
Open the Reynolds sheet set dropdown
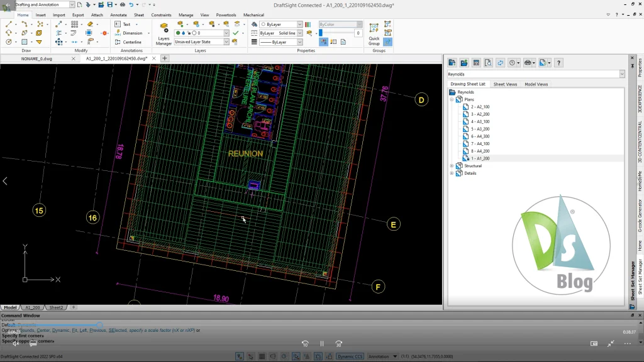(x=622, y=74)
